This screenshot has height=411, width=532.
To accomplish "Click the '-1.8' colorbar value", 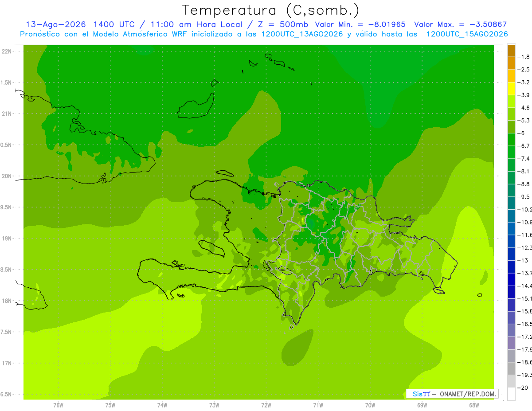I will click(524, 57).
